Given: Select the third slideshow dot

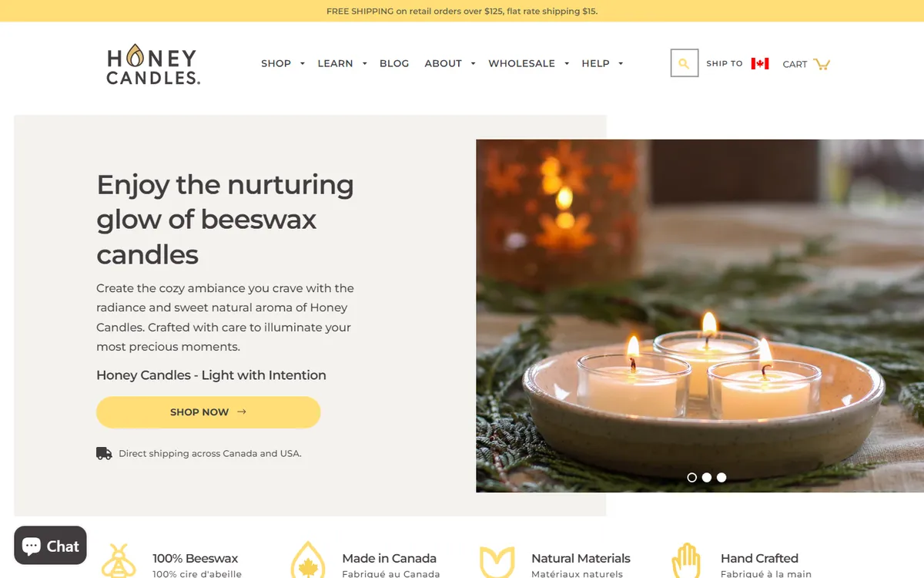Looking at the screenshot, I should point(721,478).
